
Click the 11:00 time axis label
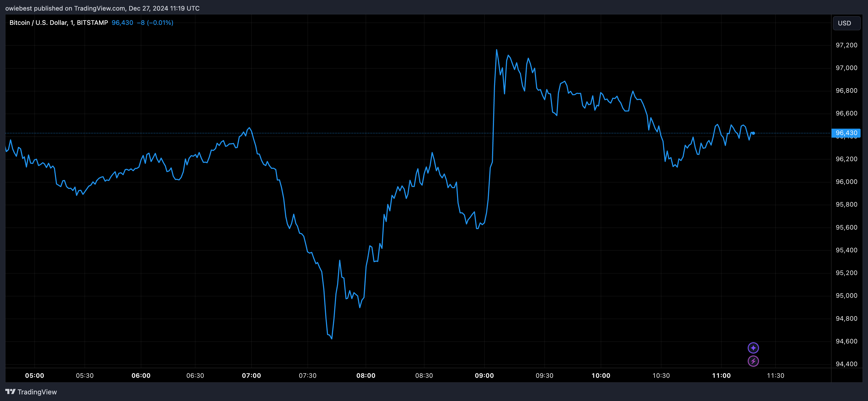tap(721, 375)
